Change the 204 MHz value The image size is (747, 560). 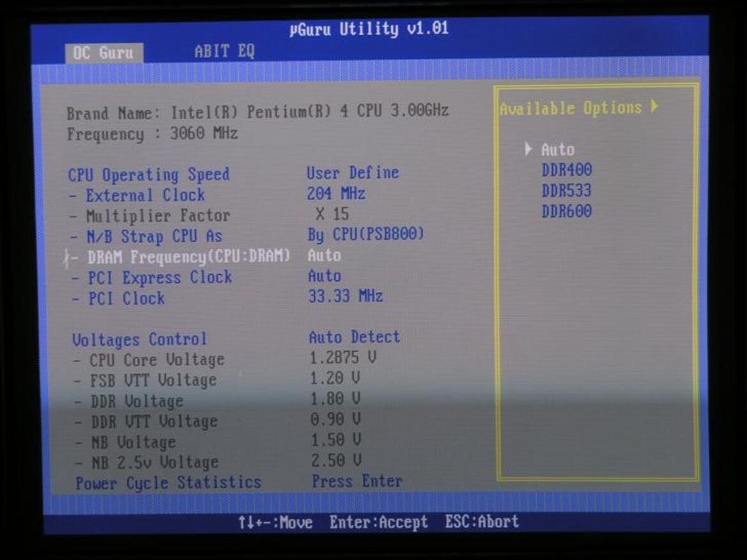[x=336, y=193]
